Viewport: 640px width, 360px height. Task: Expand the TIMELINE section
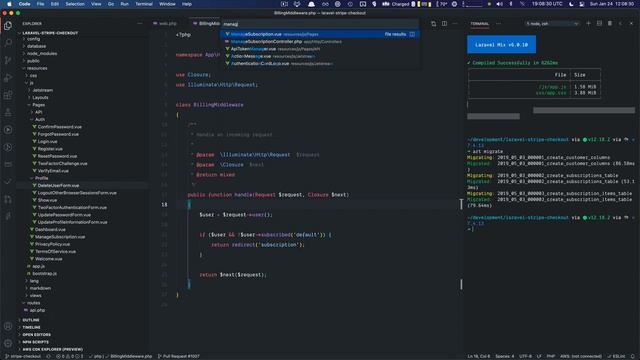(31, 327)
